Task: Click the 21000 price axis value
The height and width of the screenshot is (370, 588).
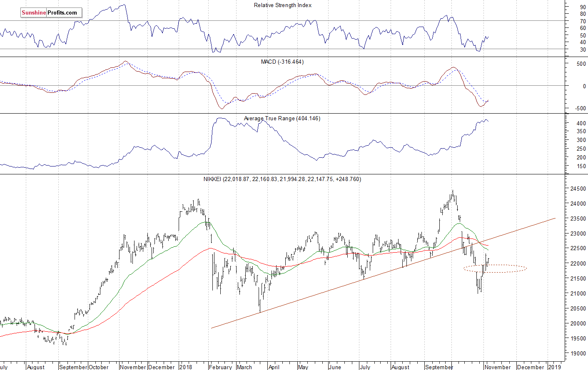Action: click(577, 293)
